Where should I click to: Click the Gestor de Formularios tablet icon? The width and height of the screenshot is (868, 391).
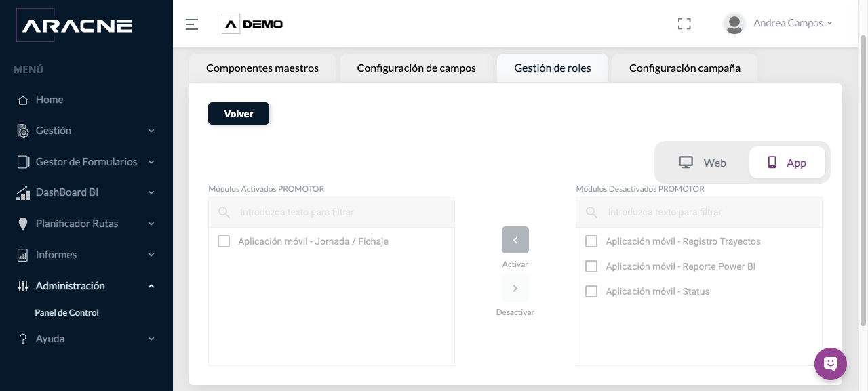click(x=23, y=162)
